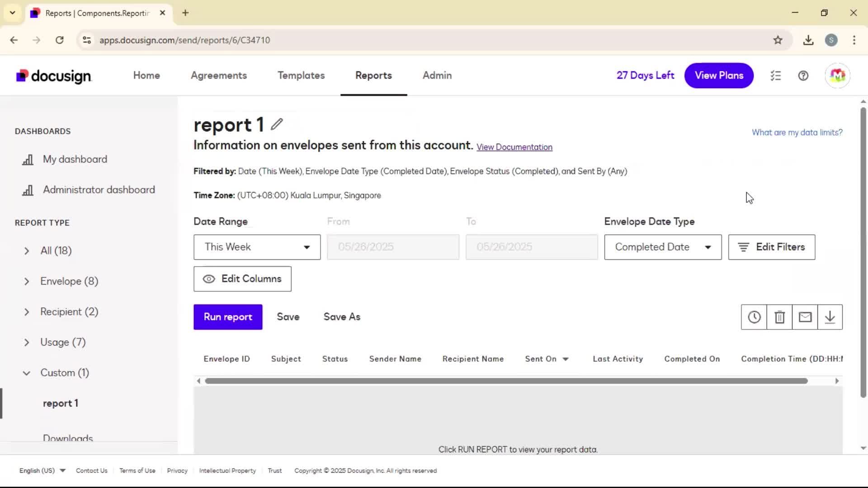This screenshot has height=488, width=868.
Task: Click the Run report button
Action: pos(228,317)
